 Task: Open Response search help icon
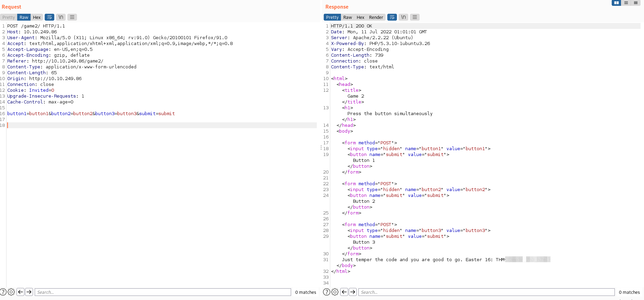coord(326,292)
